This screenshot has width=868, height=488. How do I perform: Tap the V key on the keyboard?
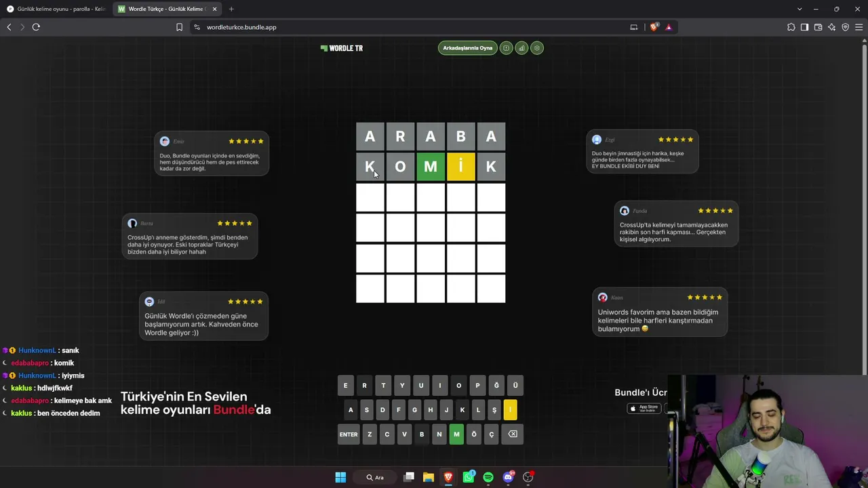(404, 434)
